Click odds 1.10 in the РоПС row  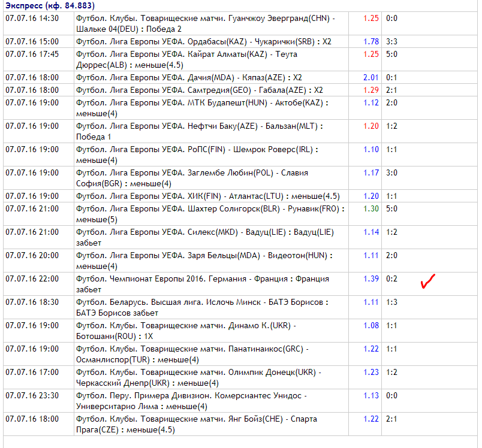371,149
